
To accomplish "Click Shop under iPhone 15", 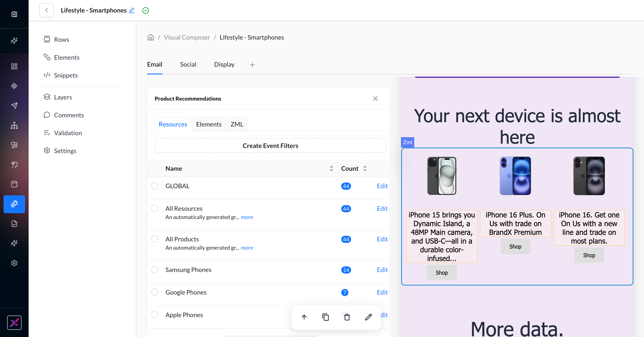I will point(441,273).
